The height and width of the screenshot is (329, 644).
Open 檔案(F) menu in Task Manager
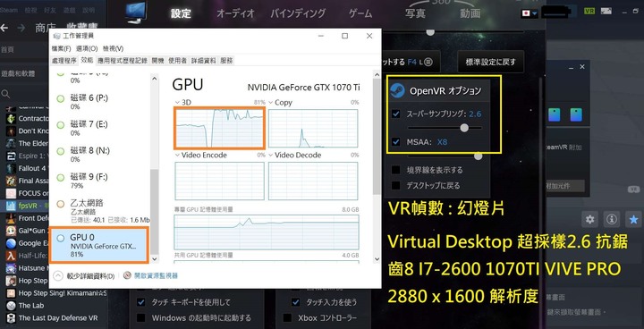point(61,48)
